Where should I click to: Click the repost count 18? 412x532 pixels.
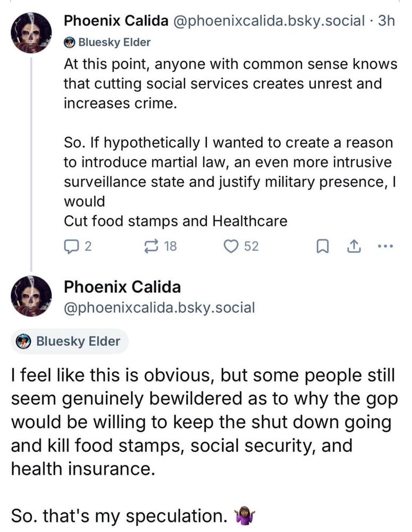pos(170,246)
